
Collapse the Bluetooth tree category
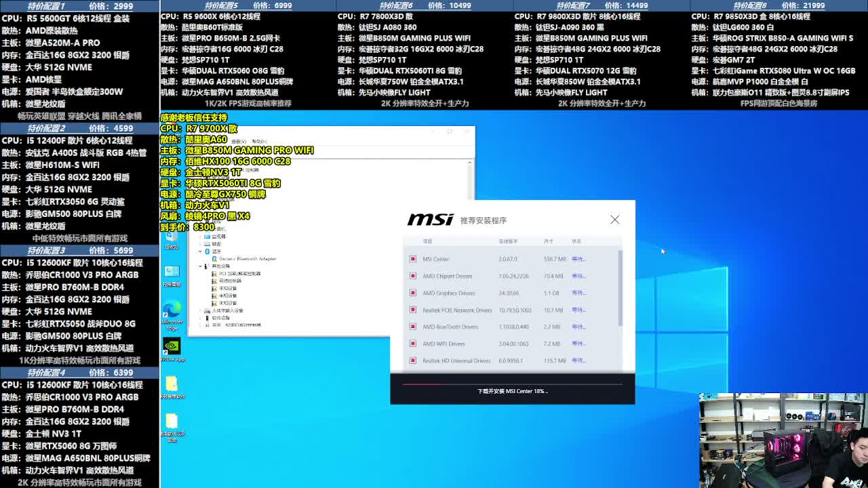click(x=200, y=251)
